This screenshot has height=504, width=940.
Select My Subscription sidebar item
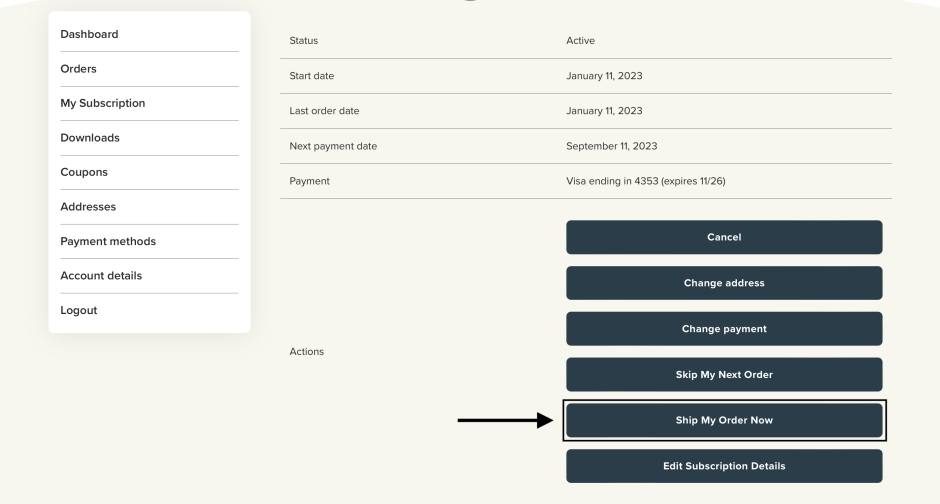click(104, 103)
